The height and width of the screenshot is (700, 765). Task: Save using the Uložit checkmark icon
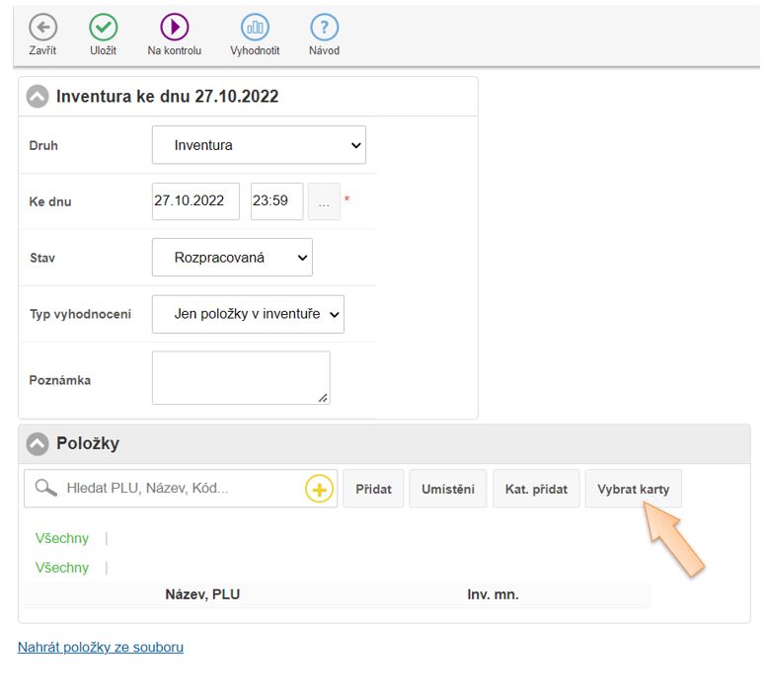click(x=104, y=28)
